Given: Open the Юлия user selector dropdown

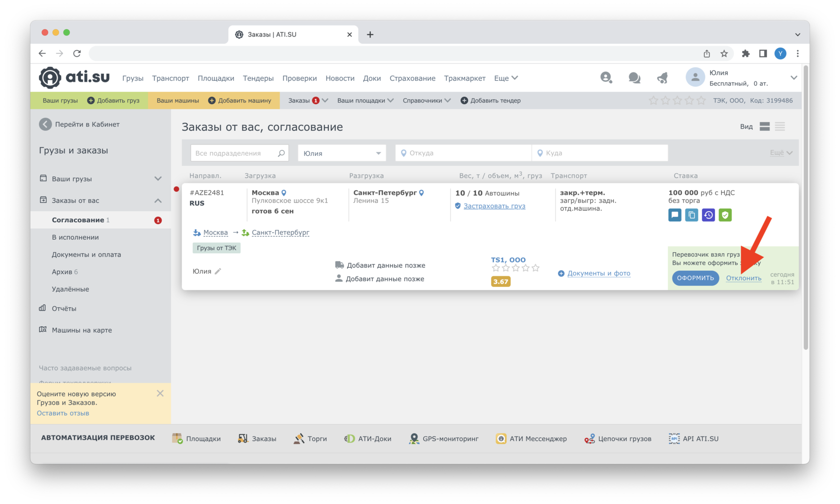Looking at the screenshot, I should pos(342,153).
